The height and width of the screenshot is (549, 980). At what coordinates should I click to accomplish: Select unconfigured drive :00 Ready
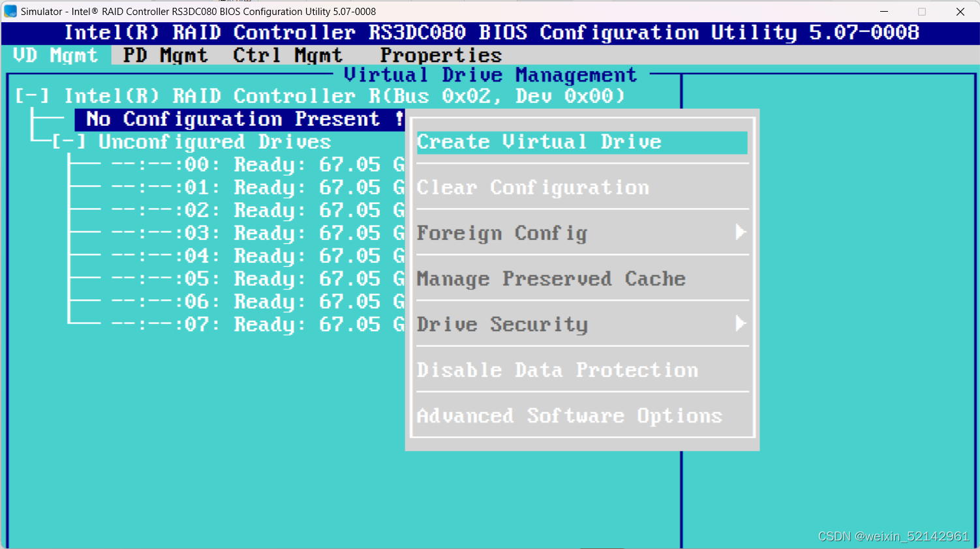point(258,165)
